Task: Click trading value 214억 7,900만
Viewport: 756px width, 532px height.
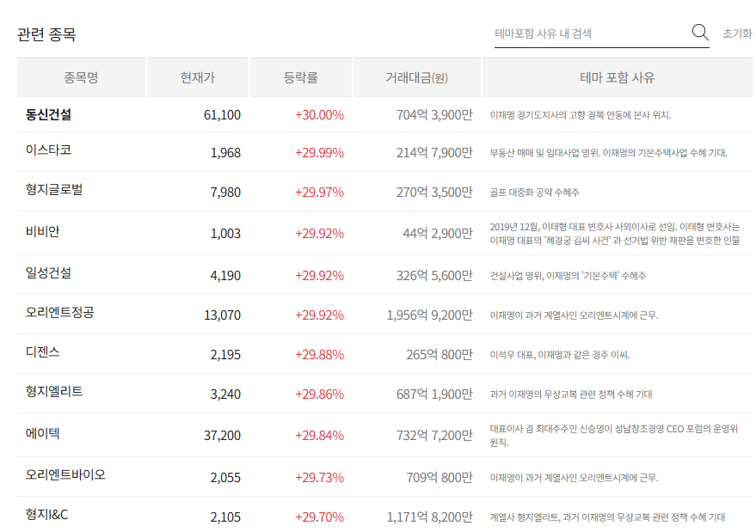Action: point(434,153)
